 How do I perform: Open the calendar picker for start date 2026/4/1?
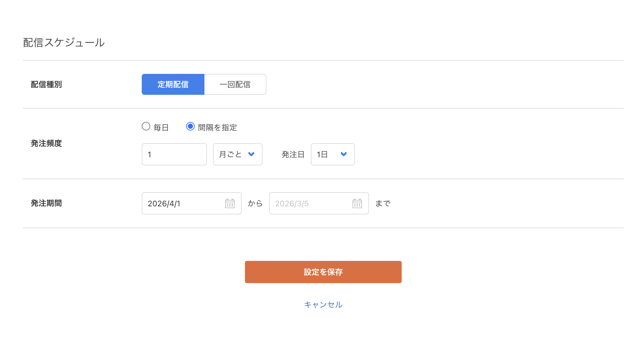(230, 203)
